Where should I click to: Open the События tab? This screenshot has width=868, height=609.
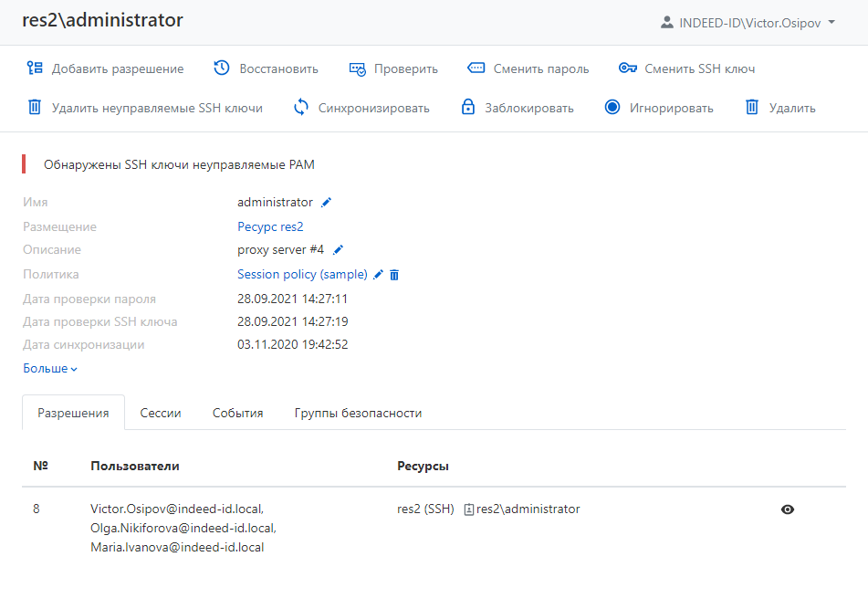(x=237, y=414)
